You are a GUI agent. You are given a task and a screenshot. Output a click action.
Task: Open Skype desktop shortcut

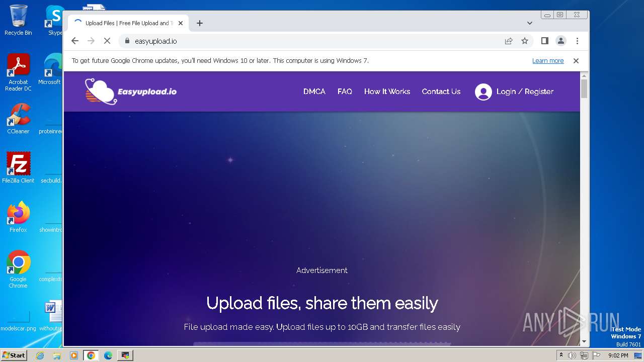tap(55, 20)
